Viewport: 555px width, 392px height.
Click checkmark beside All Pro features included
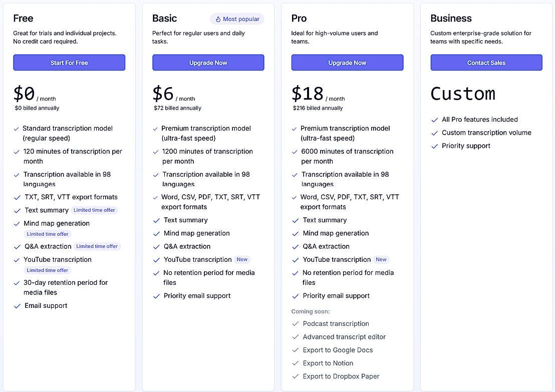coord(435,120)
